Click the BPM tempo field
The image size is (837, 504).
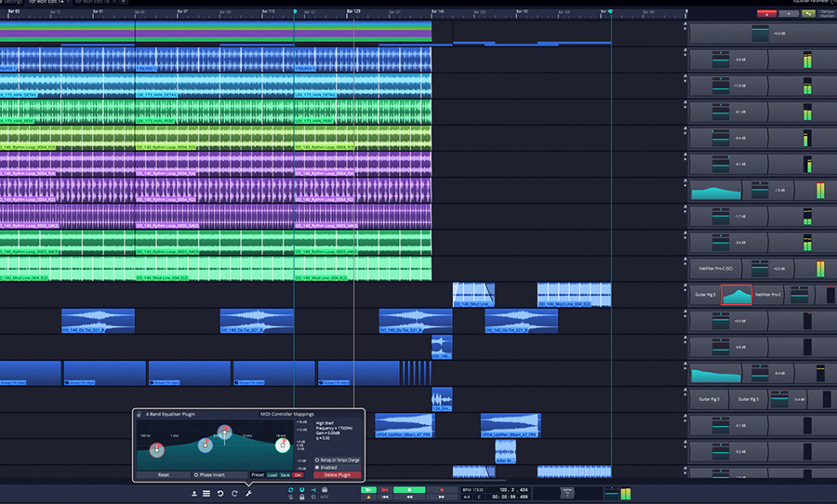(x=473, y=489)
